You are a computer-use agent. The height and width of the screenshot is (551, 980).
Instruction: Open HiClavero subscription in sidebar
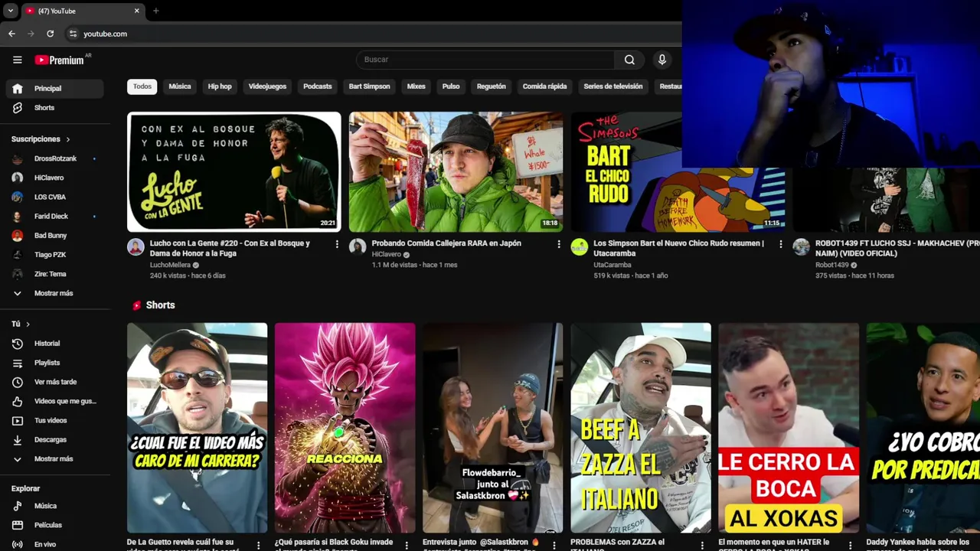[x=54, y=178]
